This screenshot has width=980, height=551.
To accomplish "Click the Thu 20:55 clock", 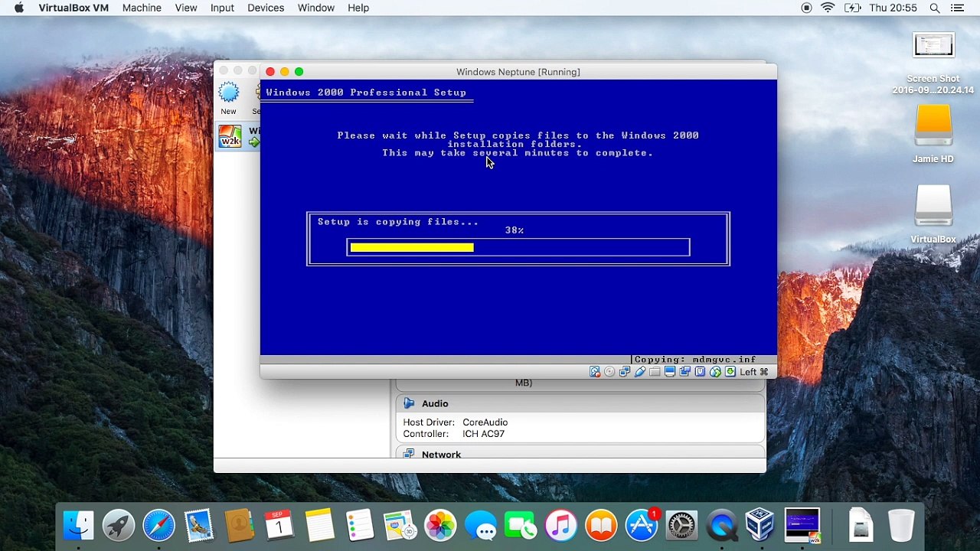I will click(893, 8).
